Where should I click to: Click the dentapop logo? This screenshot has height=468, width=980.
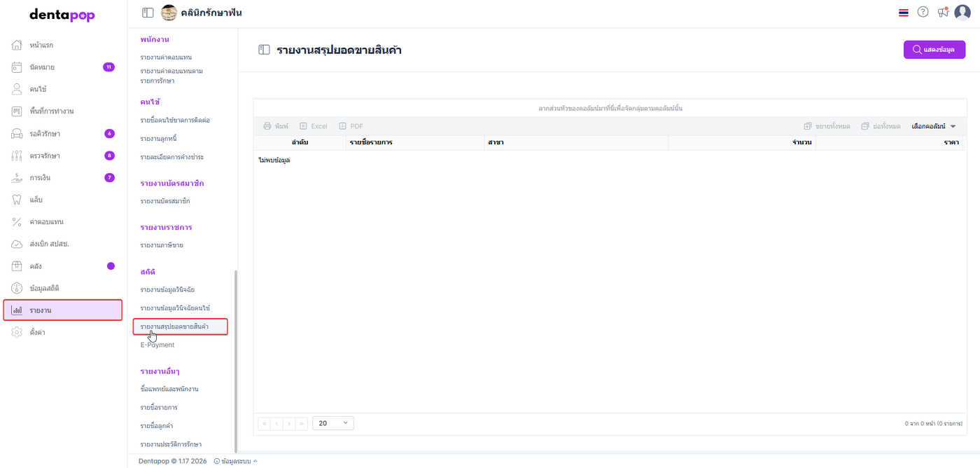pyautogui.click(x=62, y=15)
